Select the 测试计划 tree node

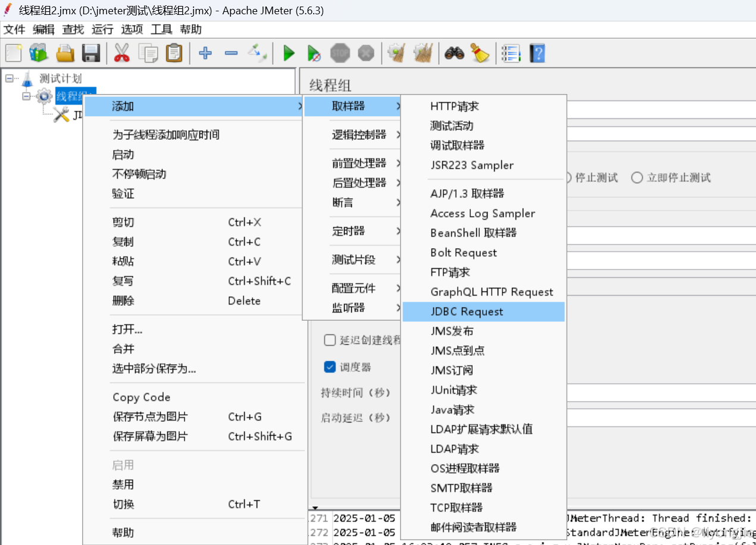[x=60, y=78]
